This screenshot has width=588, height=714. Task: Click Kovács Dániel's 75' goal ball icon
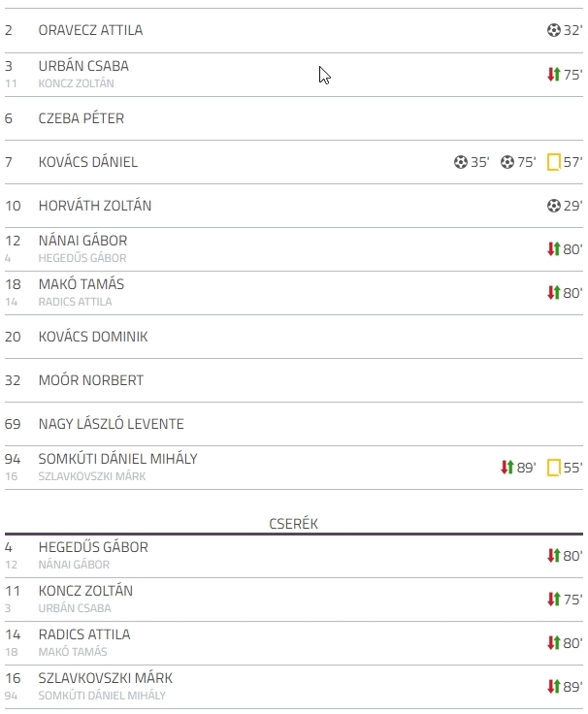point(506,162)
